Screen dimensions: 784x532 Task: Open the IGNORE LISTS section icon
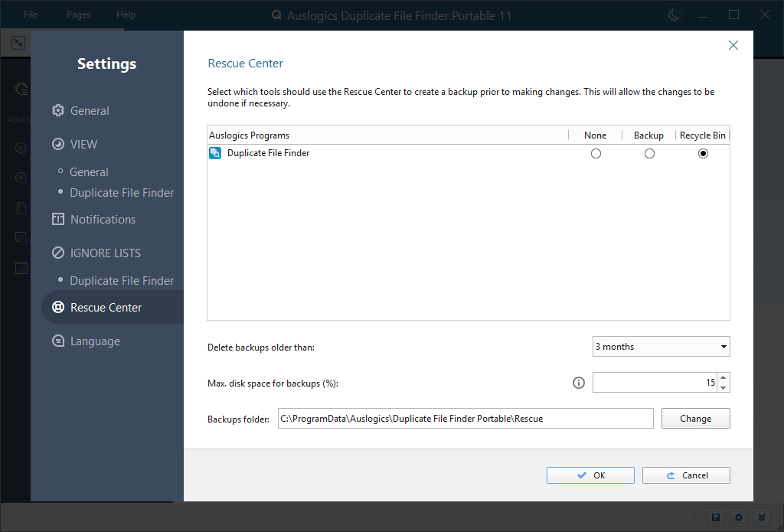click(58, 253)
